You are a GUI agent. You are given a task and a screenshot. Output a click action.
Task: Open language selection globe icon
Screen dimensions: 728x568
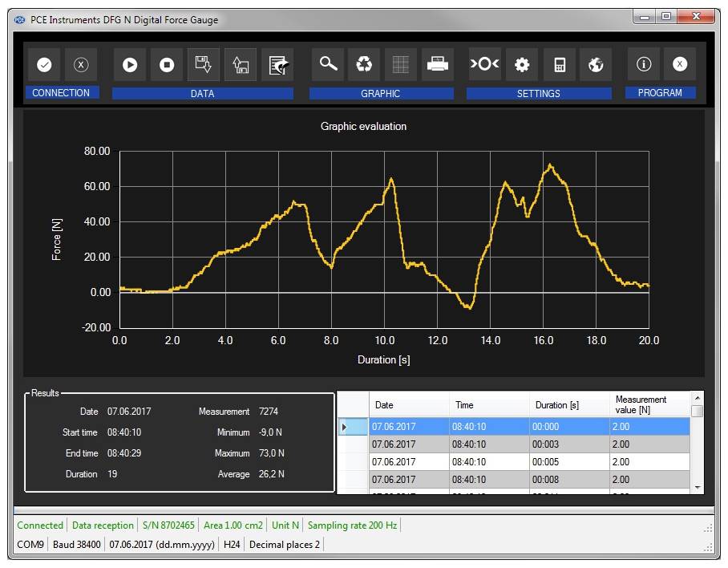pyautogui.click(x=596, y=65)
